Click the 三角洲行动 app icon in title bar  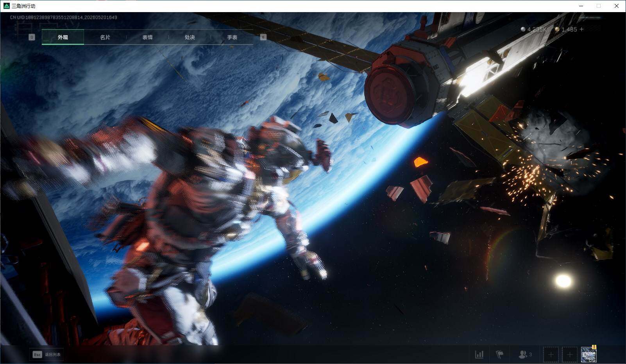click(6, 6)
